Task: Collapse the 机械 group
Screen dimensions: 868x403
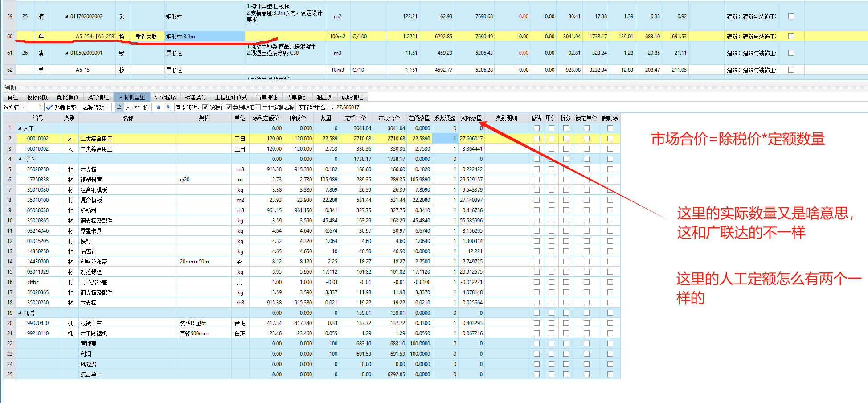Action: point(20,313)
